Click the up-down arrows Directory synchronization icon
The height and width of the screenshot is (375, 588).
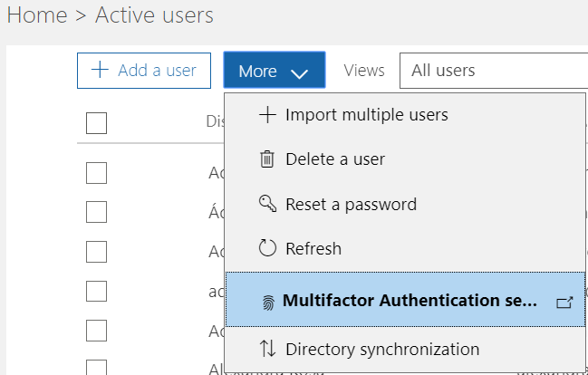pos(267,349)
